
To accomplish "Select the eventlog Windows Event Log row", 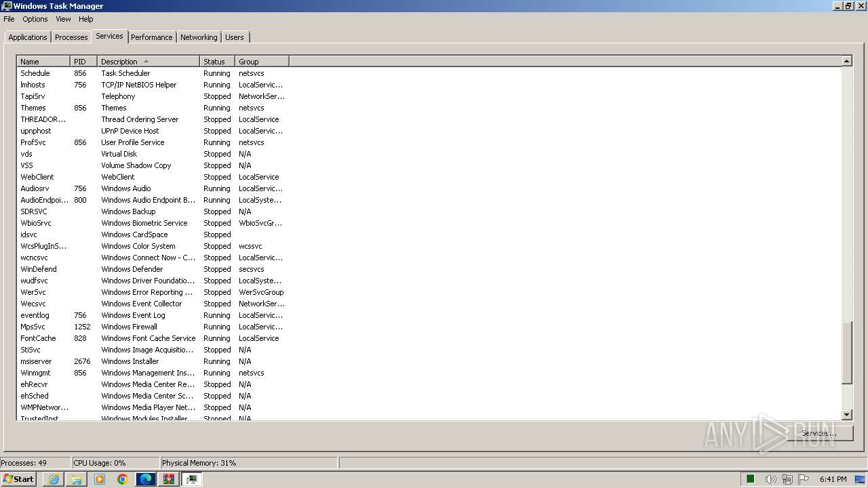I will coord(153,315).
